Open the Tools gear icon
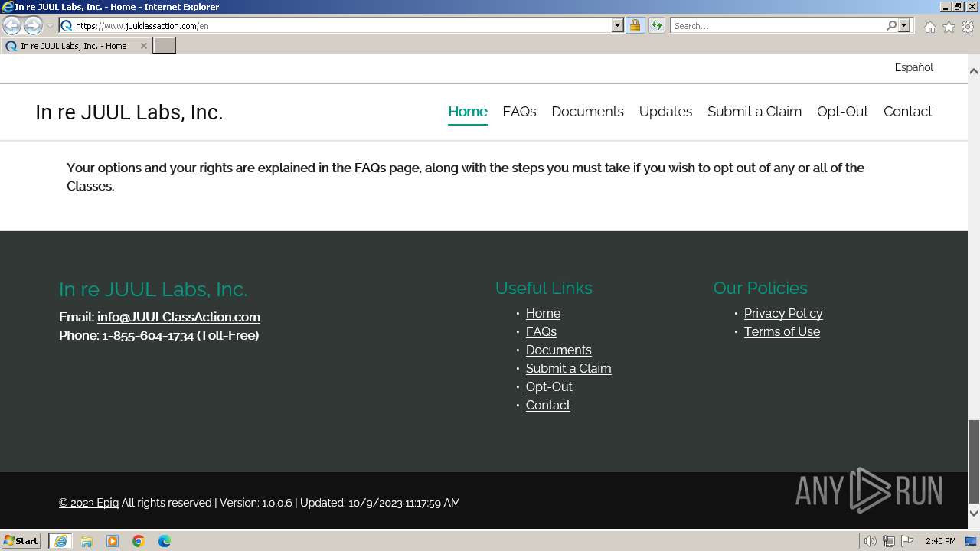 click(968, 27)
